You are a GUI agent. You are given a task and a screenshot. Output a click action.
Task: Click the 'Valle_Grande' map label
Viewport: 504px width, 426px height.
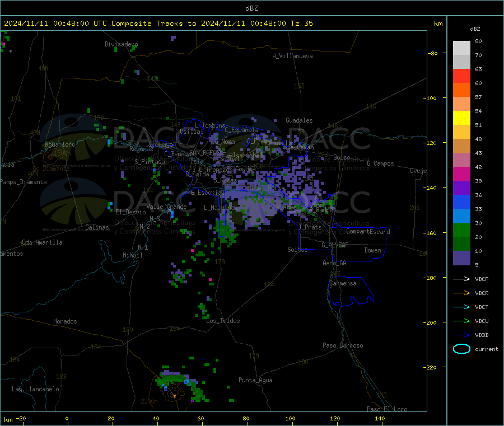(x=166, y=207)
